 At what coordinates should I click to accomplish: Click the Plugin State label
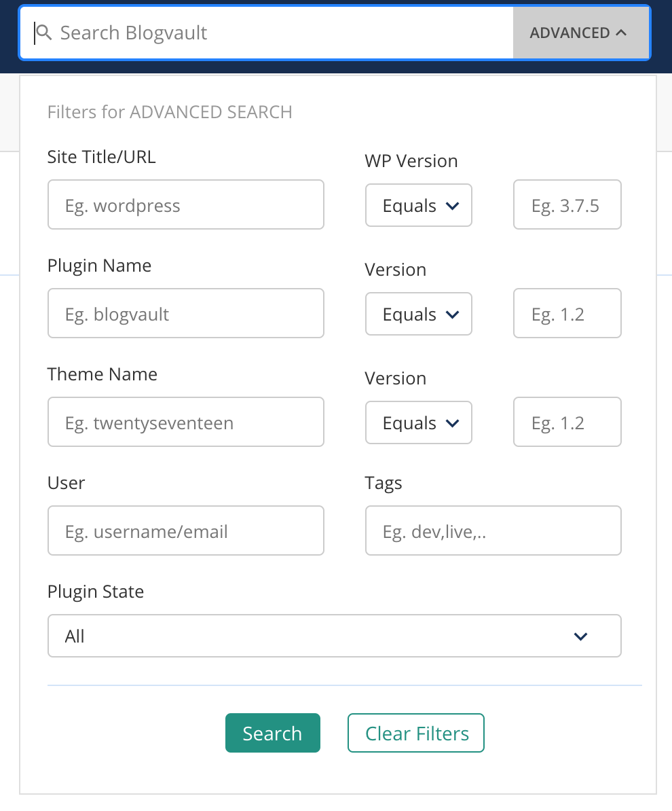[96, 591]
